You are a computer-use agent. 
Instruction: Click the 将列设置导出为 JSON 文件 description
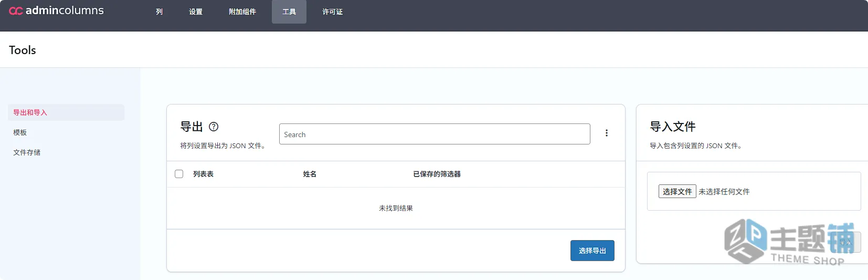[x=224, y=146]
